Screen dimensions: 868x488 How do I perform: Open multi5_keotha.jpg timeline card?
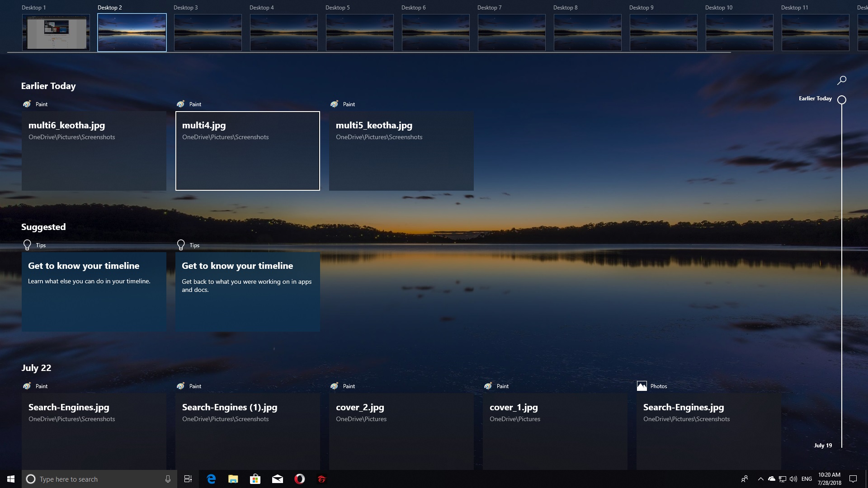coord(401,151)
